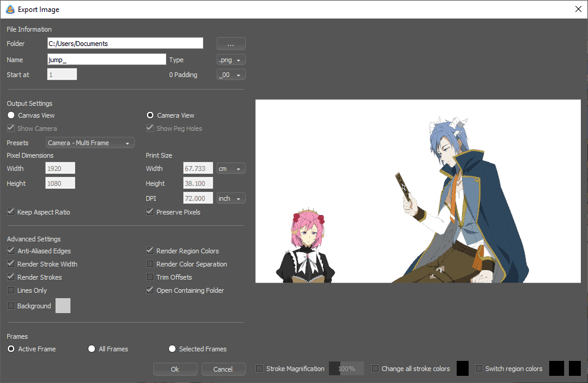This screenshot has width=588, height=383.
Task: Toggle Keep Aspect Ratio checkbox
Action: 11,212
